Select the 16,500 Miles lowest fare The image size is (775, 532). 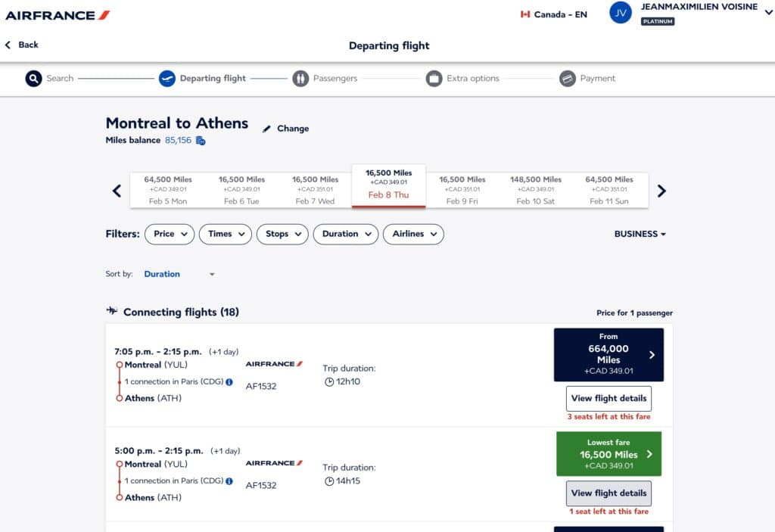pyautogui.click(x=608, y=454)
